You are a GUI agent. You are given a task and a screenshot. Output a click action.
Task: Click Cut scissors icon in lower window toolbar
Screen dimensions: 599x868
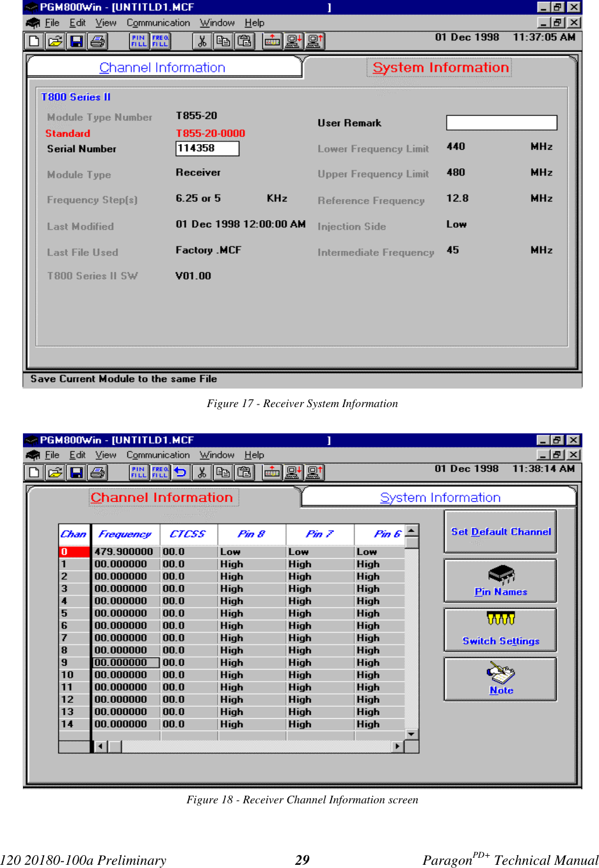pos(202,472)
